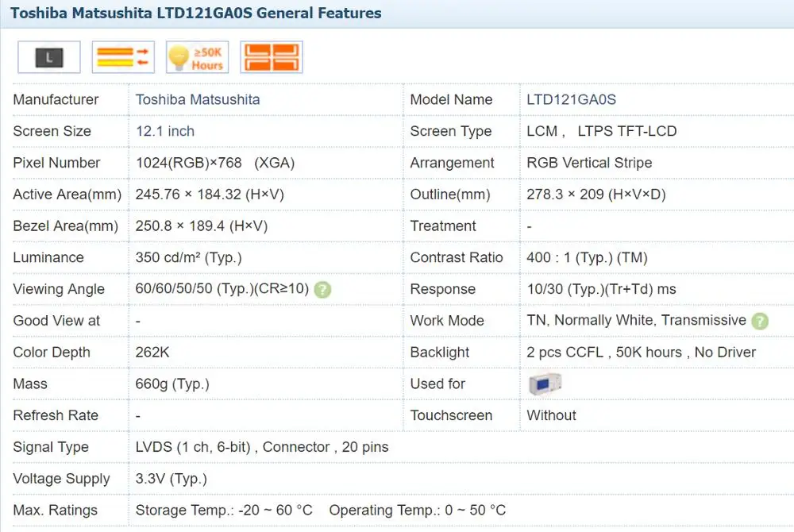Screen dimensions: 794x532
Task: Click the Used for label
Action: click(x=437, y=384)
